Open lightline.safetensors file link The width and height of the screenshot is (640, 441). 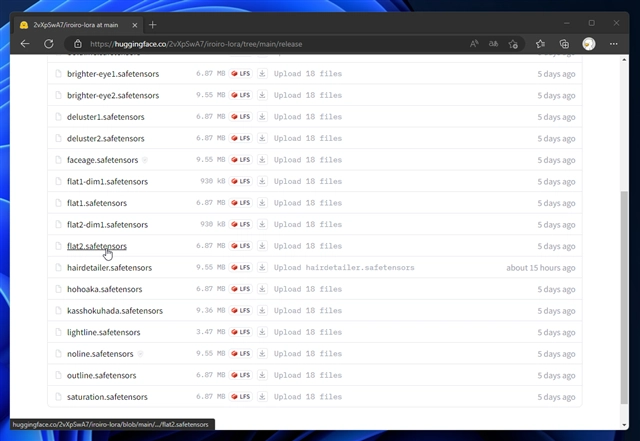click(x=104, y=332)
